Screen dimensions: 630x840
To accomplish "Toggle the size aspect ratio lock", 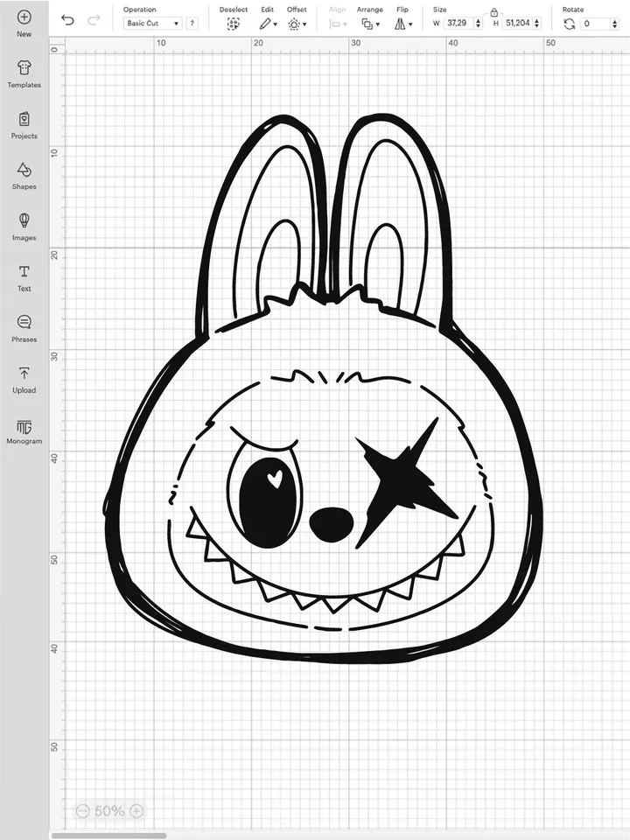I will click(x=494, y=12).
